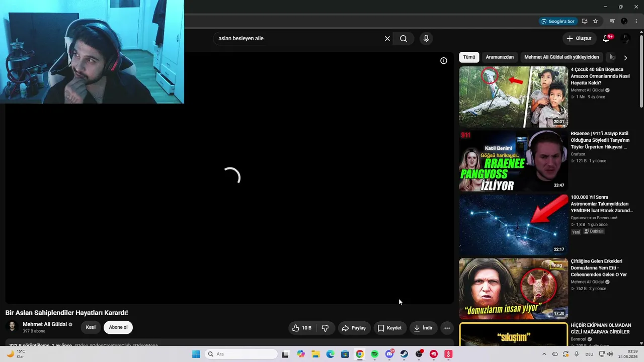Click the taskbar microphone tray icon
644x362 pixels.
click(x=577, y=354)
